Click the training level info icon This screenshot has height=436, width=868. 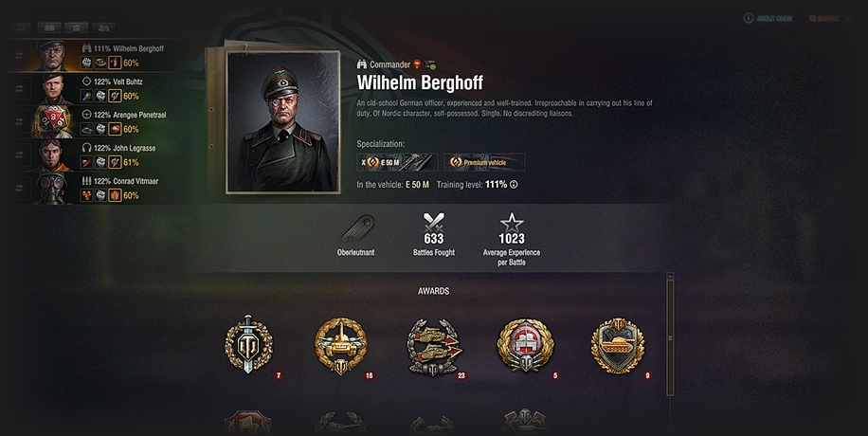(514, 185)
